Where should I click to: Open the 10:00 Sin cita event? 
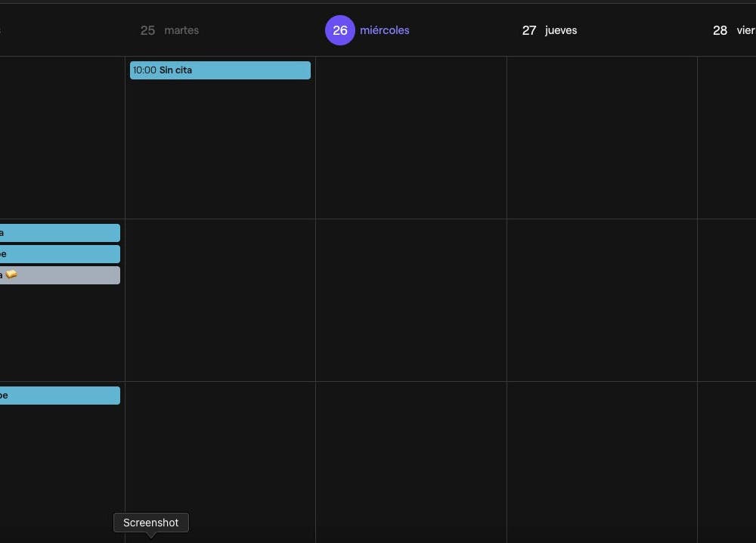pos(220,70)
